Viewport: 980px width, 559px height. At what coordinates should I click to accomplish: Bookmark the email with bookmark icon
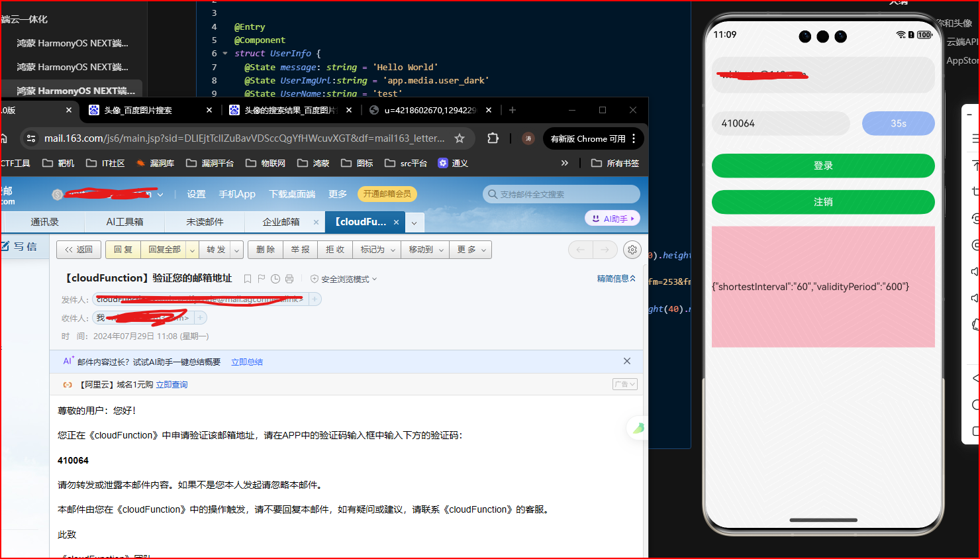click(248, 279)
